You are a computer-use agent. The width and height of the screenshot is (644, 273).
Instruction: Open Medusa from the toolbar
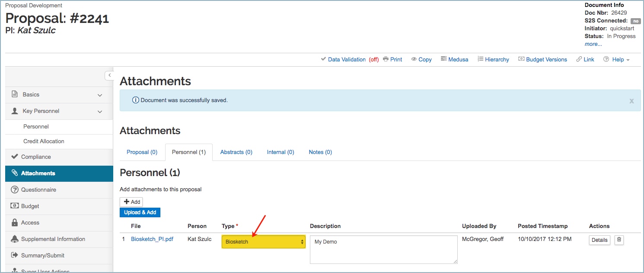tap(443, 59)
